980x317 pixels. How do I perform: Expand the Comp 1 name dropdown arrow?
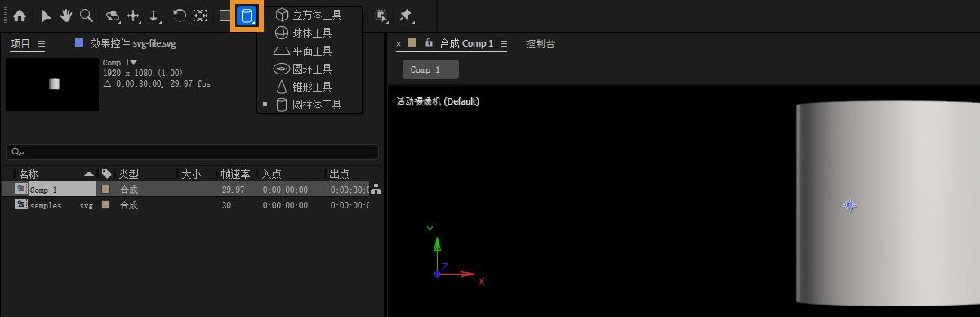(x=134, y=63)
